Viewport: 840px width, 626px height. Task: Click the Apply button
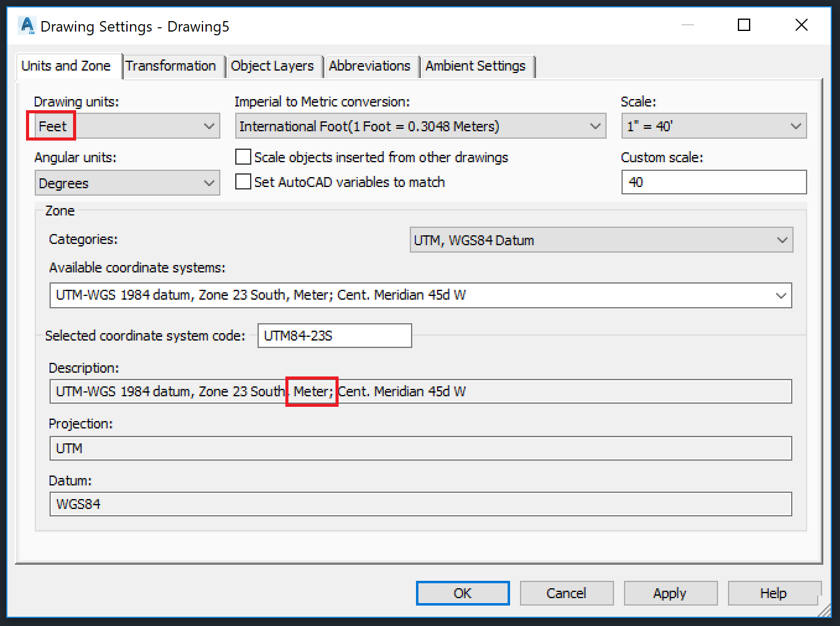point(670,593)
